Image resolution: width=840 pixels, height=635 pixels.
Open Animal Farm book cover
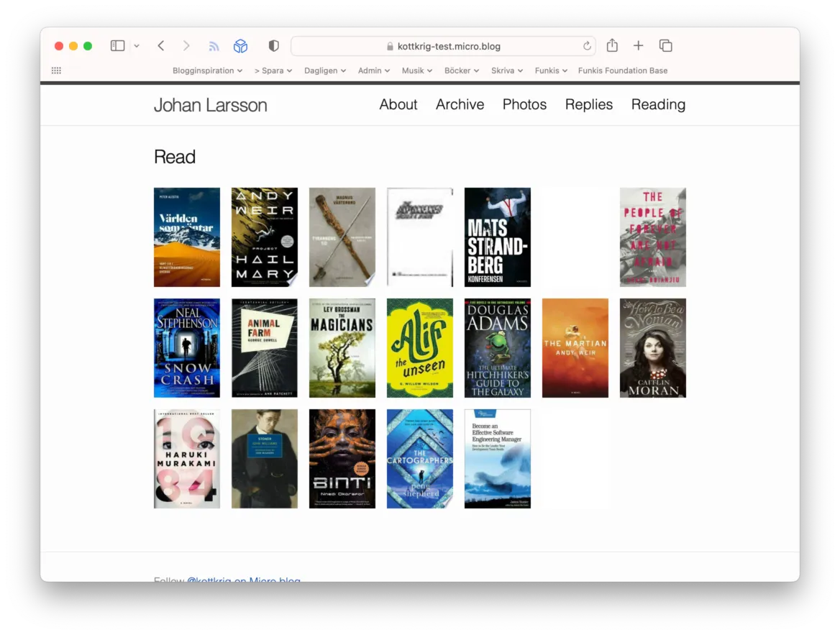click(264, 348)
